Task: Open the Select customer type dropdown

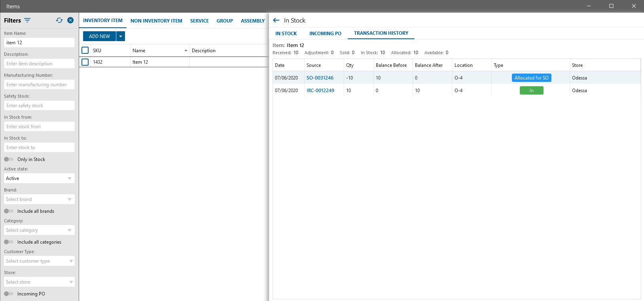Action: pyautogui.click(x=39, y=261)
